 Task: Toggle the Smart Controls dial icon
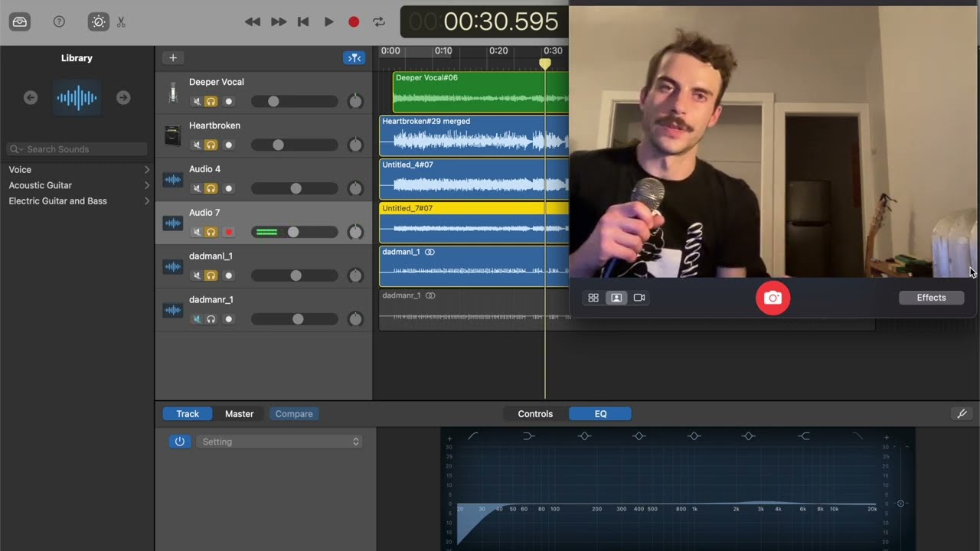[99, 22]
